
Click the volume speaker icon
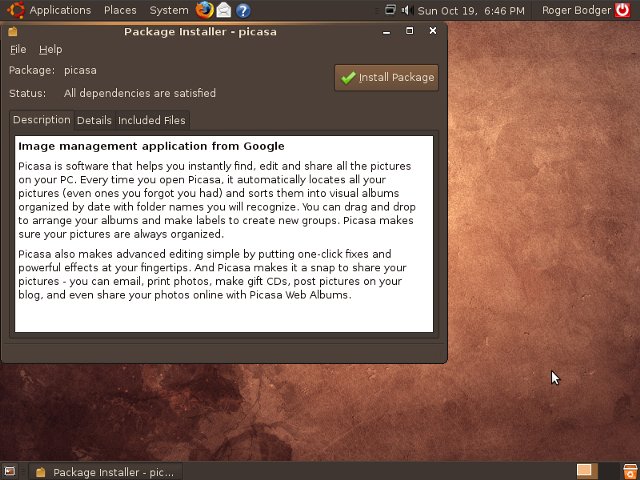[x=407, y=10]
